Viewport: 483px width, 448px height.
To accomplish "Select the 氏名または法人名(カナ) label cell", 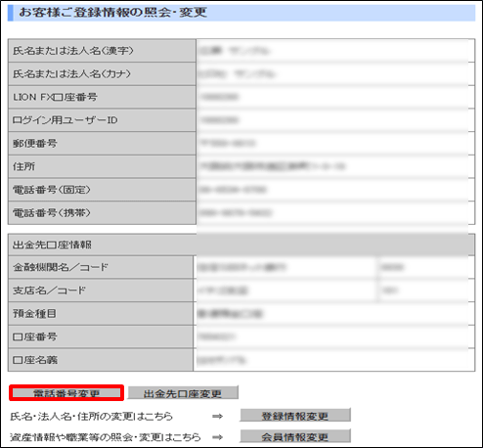I will tap(102, 73).
